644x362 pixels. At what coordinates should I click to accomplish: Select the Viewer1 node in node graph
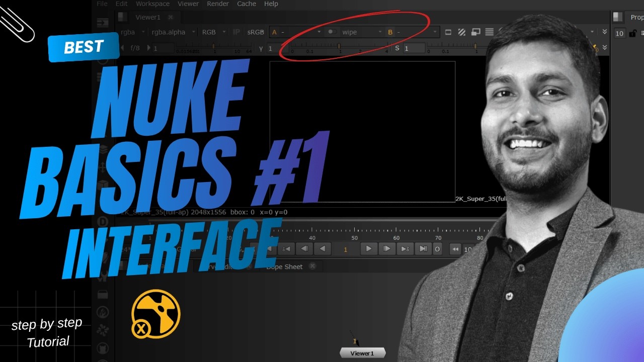pyautogui.click(x=362, y=353)
